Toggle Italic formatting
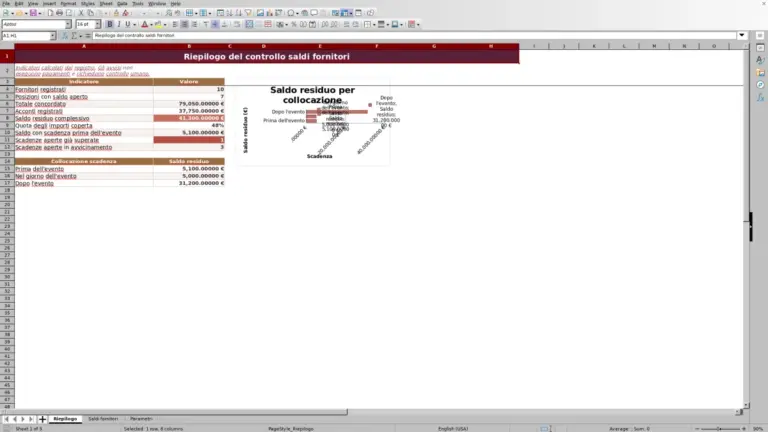This screenshot has height=432, width=768. (119, 24)
